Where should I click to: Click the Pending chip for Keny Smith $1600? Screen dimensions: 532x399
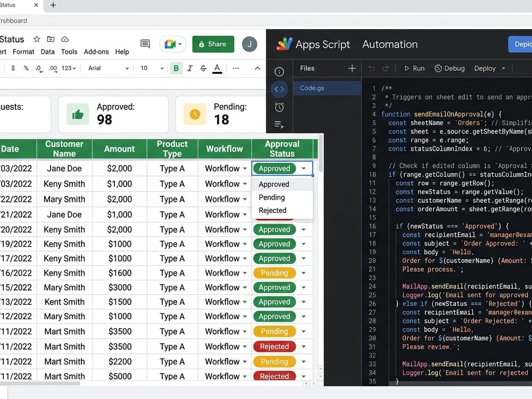[x=275, y=273]
